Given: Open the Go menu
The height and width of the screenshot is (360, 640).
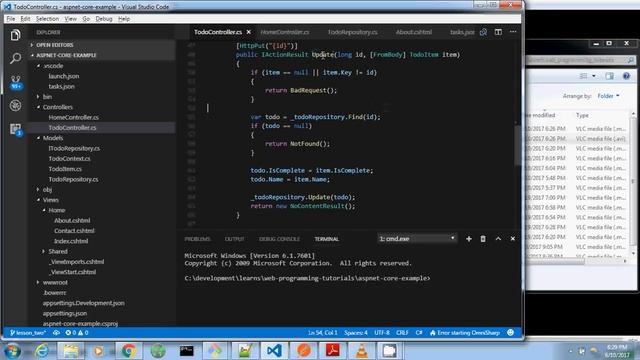Looking at the screenshot, I should pyautogui.click(x=86, y=19).
